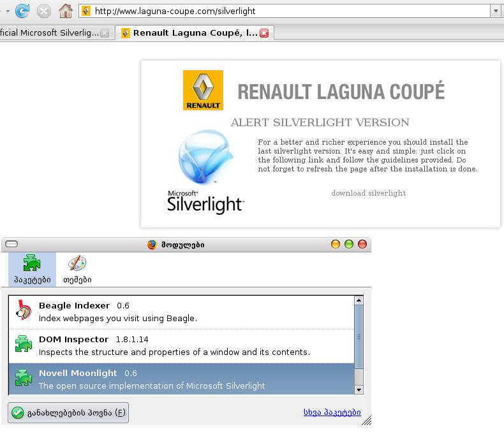The height and width of the screenshot is (434, 504).
Task: Close the Microsoft Silverlight tab
Action: coord(105,33)
